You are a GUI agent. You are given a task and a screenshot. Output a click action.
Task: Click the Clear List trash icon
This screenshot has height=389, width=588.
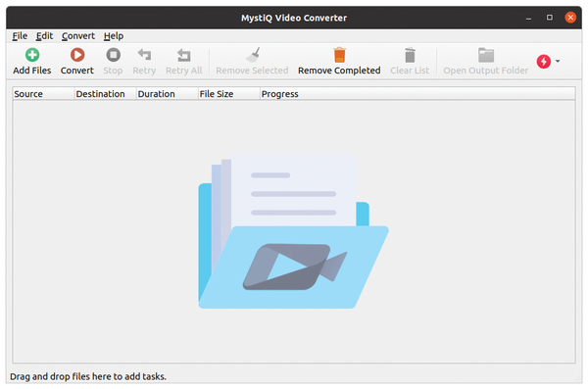coord(410,55)
